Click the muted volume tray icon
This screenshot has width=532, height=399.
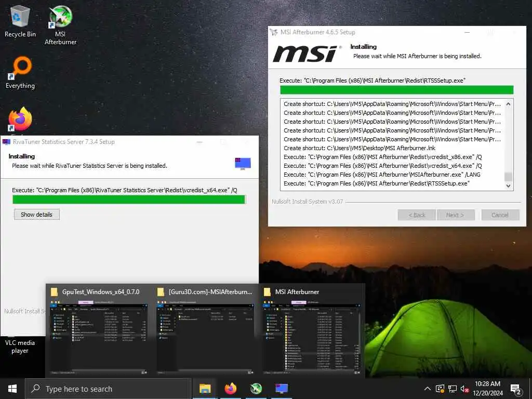[x=464, y=389]
